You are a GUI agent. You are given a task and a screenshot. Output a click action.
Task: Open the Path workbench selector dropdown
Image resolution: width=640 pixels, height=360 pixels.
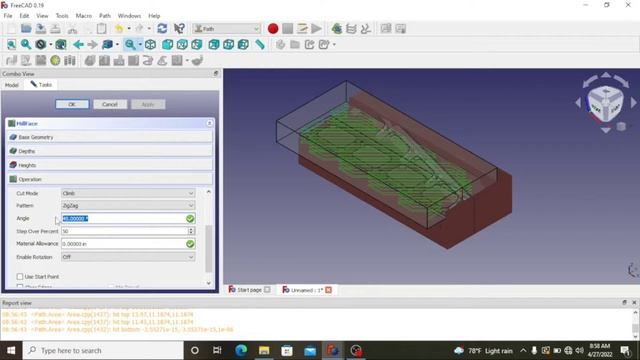pyautogui.click(x=227, y=29)
